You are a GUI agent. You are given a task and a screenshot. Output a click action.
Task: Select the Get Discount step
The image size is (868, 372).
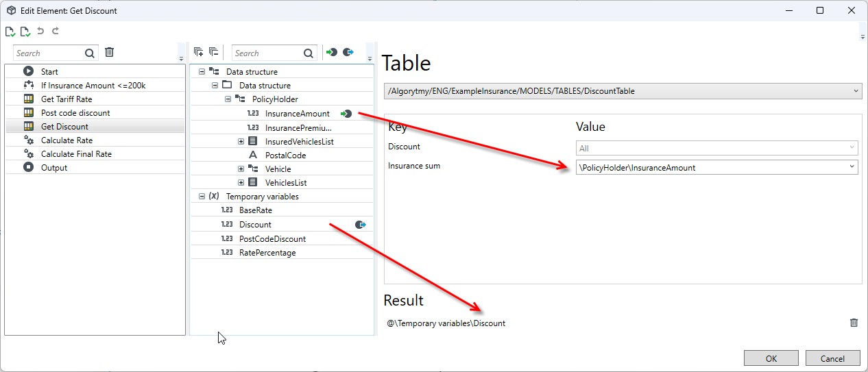pyautogui.click(x=95, y=126)
